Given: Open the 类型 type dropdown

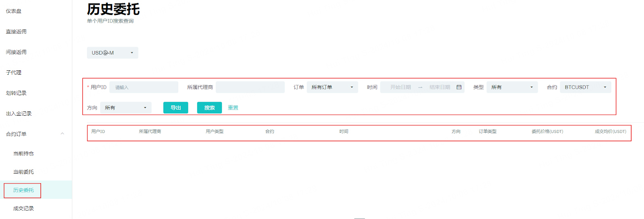Looking at the screenshot, I should [x=512, y=87].
